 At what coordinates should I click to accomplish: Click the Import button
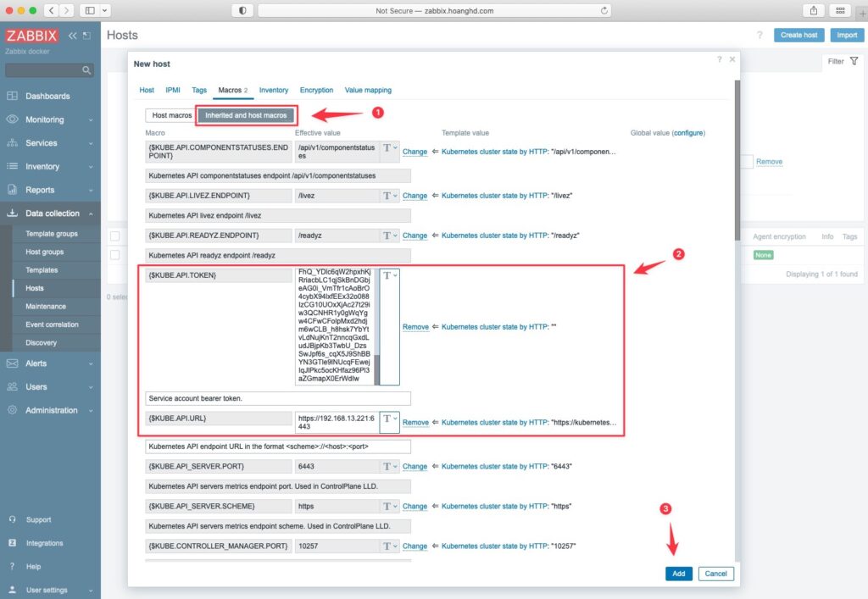[x=847, y=35]
